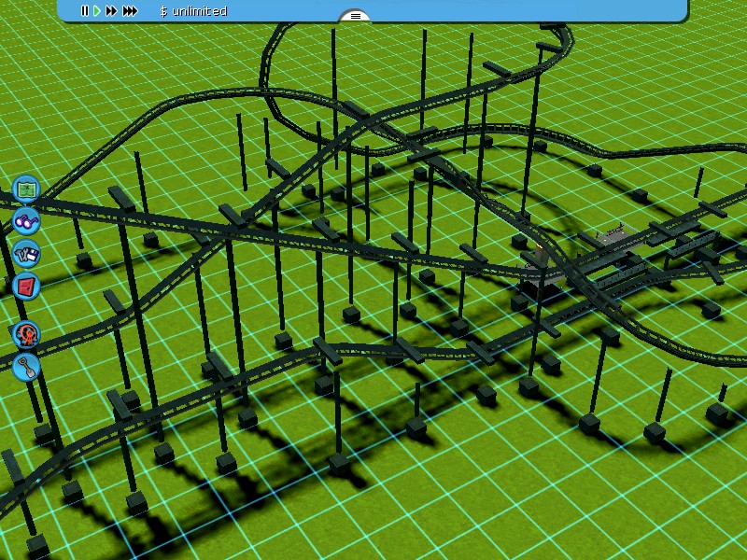Set game speed to double fast-forward
Image resolution: width=747 pixels, height=560 pixels.
point(111,11)
